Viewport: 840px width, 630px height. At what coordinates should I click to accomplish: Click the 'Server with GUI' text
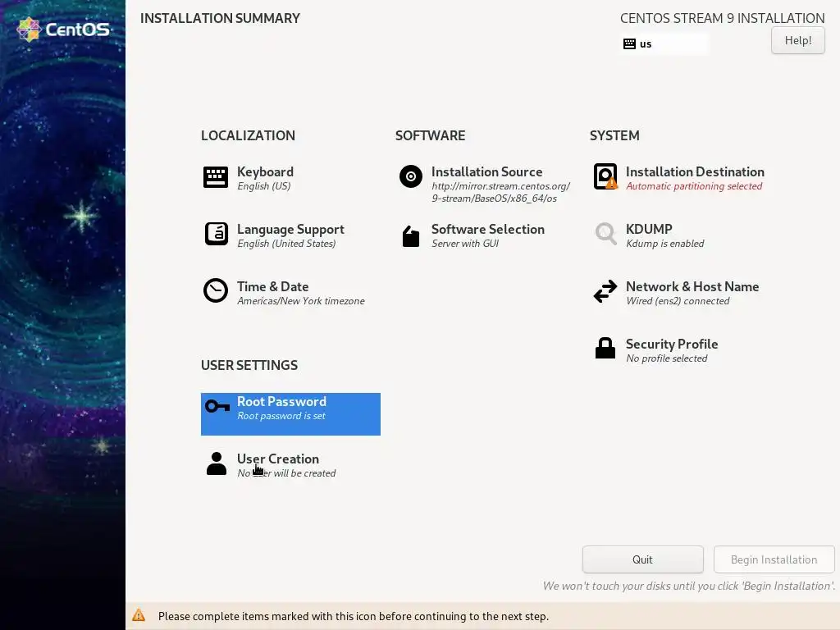pos(465,243)
